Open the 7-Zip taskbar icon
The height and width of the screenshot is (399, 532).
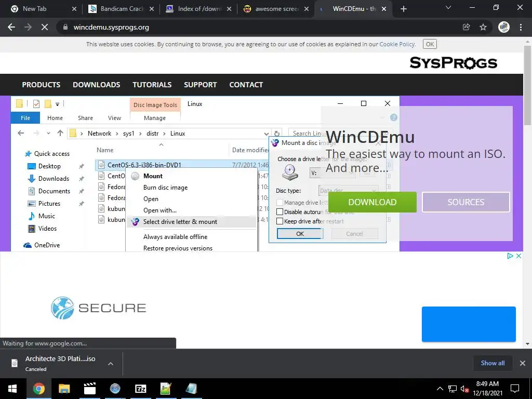pos(140,389)
